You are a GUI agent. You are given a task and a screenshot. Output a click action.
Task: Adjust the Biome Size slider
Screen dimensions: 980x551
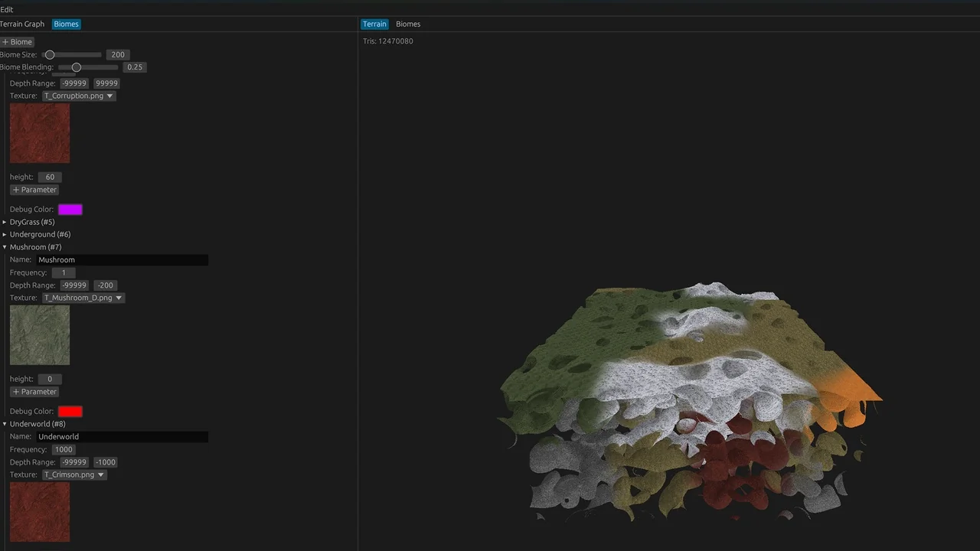[x=50, y=55]
